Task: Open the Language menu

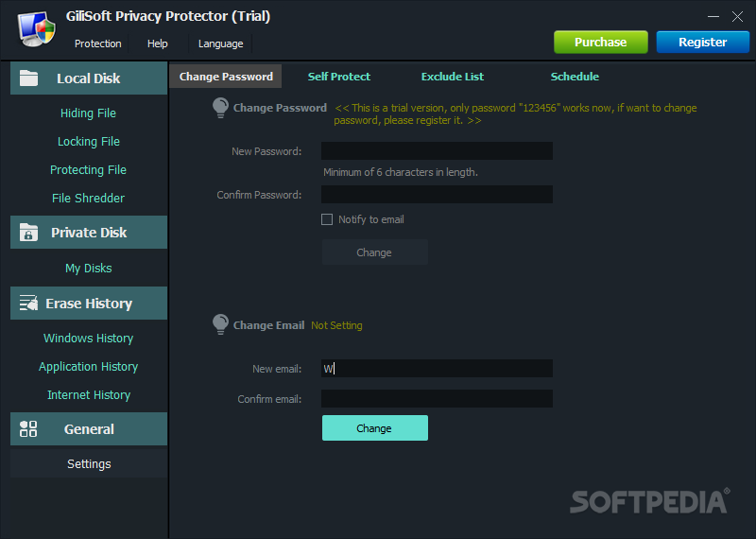Action: click(221, 43)
